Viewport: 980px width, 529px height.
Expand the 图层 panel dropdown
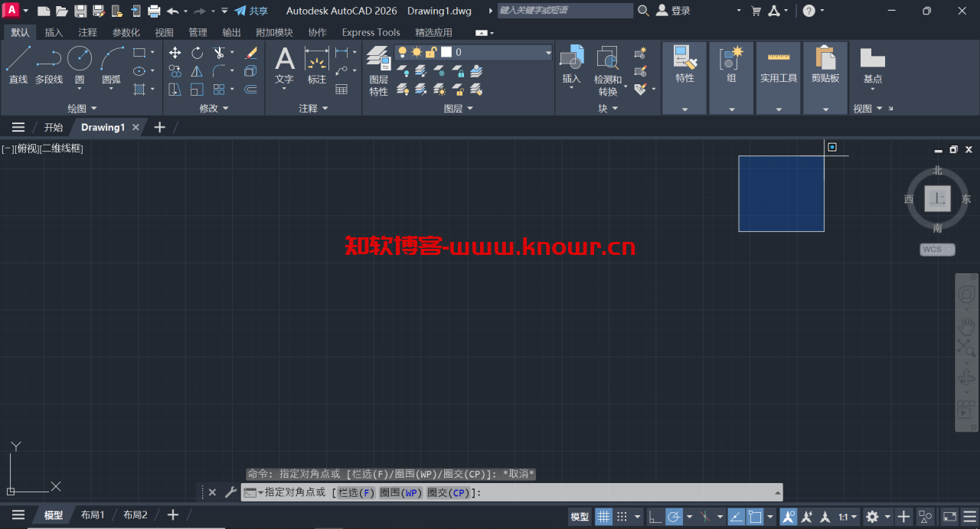(x=458, y=109)
